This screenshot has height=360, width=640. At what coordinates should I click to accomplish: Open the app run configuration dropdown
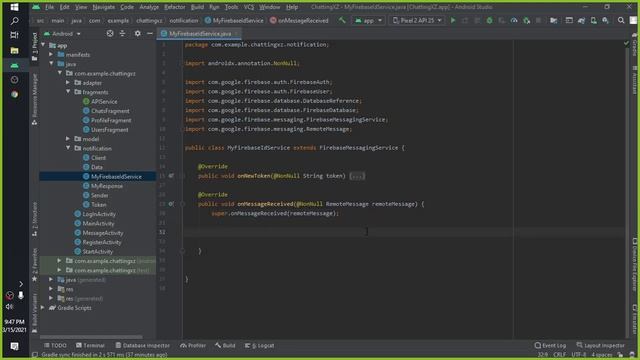coord(369,20)
